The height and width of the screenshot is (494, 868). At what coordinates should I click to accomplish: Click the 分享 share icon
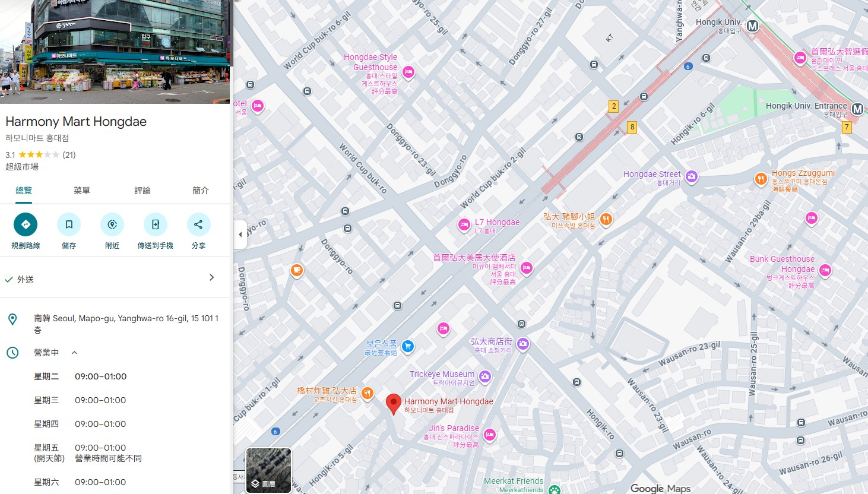[198, 224]
